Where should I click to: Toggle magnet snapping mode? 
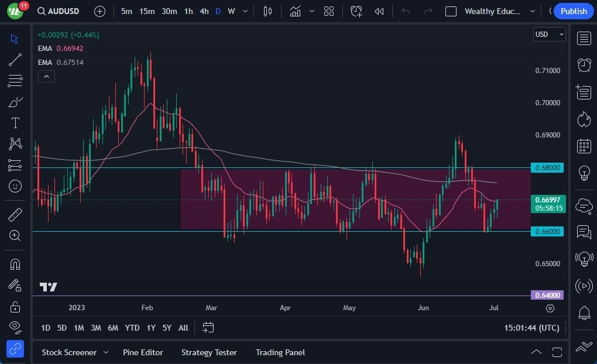coord(15,264)
